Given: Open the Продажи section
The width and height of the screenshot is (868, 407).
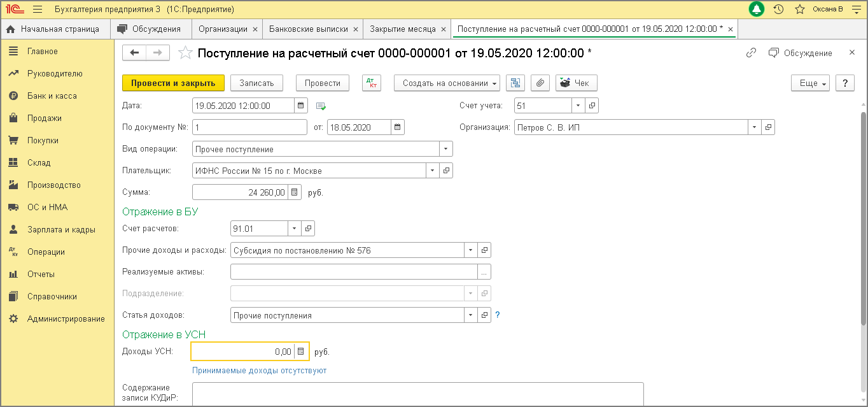Looking at the screenshot, I should tap(59, 118).
